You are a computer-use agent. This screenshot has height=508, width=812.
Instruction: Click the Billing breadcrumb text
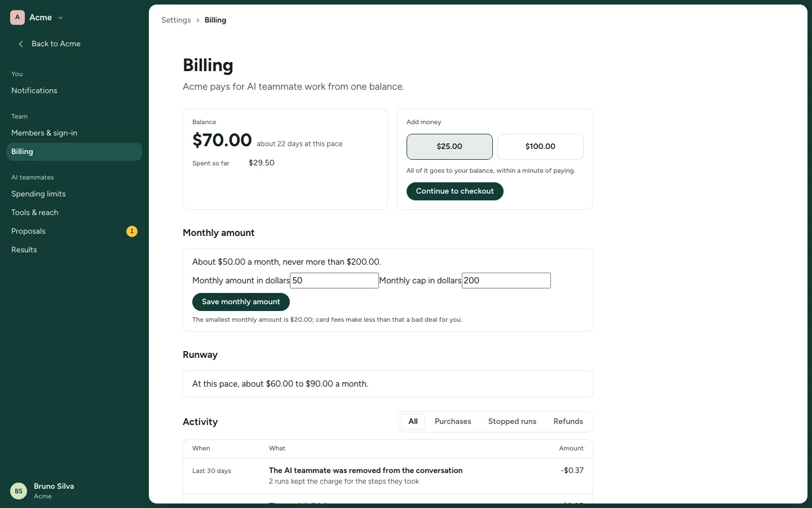point(215,20)
